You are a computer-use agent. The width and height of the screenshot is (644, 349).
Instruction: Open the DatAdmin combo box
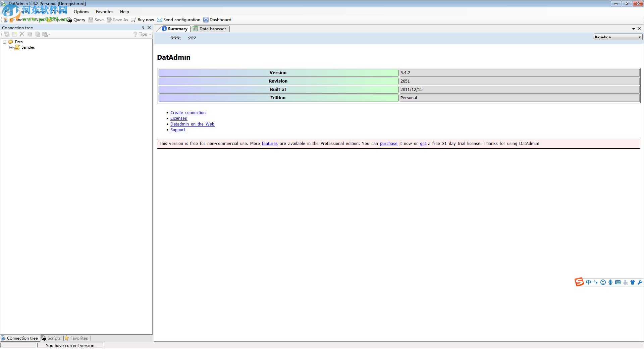[618, 37]
